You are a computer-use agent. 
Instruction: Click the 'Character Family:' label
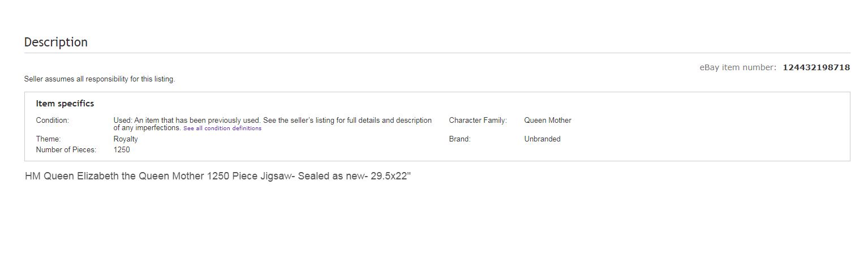coord(478,121)
